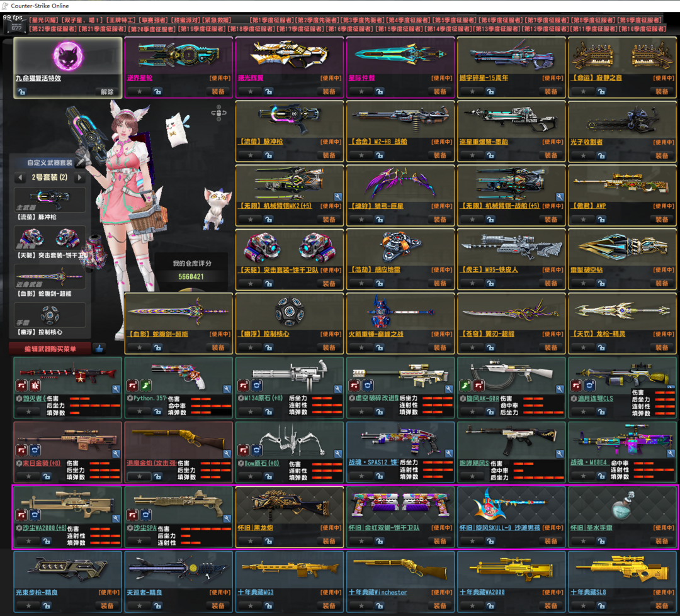Click the 2号套装 (2) set label
Image resolution: width=680 pixels, height=616 pixels.
[50, 177]
